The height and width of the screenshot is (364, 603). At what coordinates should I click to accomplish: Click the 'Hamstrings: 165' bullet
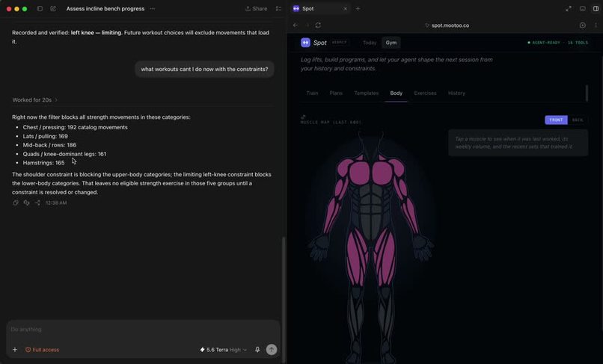(x=43, y=163)
